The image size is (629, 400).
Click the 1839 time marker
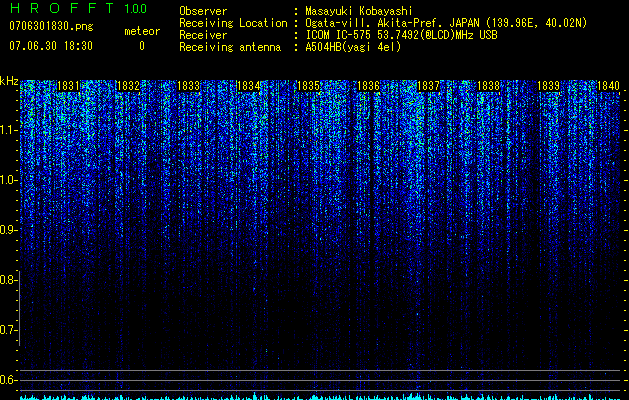(548, 86)
